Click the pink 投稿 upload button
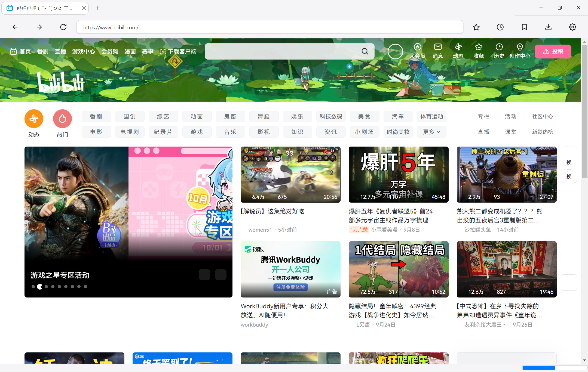The height and width of the screenshot is (372, 588). [x=553, y=51]
